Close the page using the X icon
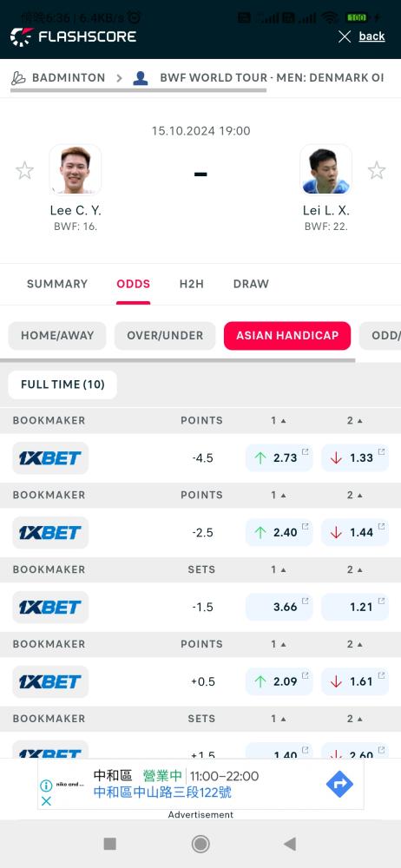 pyautogui.click(x=345, y=36)
